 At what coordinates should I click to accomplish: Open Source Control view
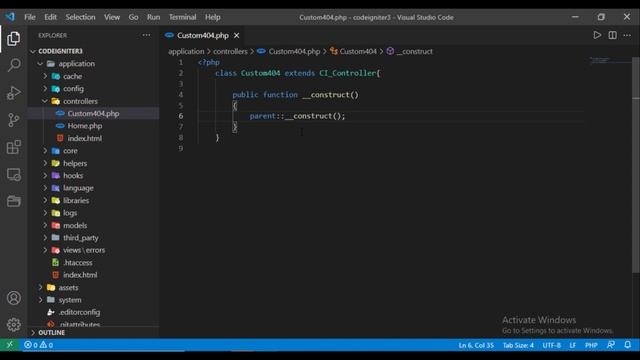click(13, 120)
